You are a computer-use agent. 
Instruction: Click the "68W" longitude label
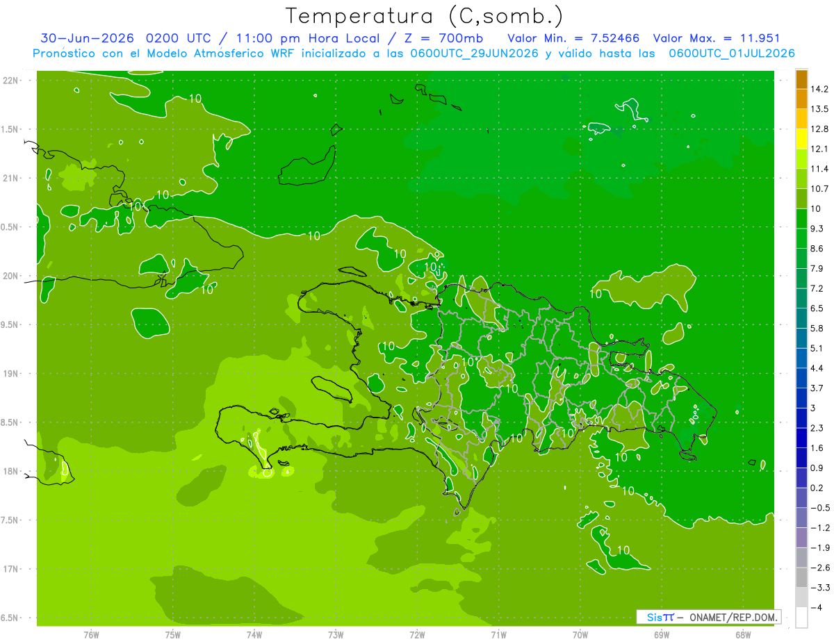[743, 634]
